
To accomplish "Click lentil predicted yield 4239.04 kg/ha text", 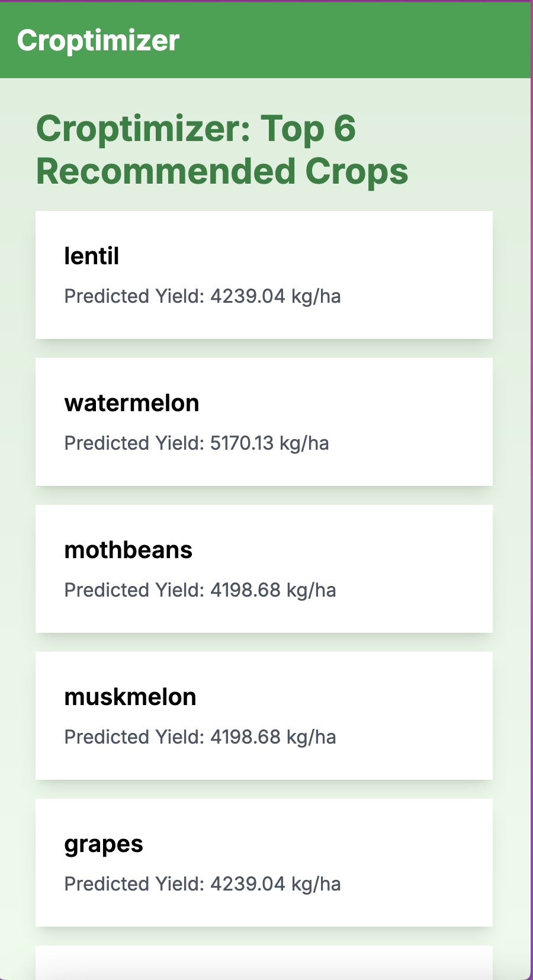I will tap(202, 296).
